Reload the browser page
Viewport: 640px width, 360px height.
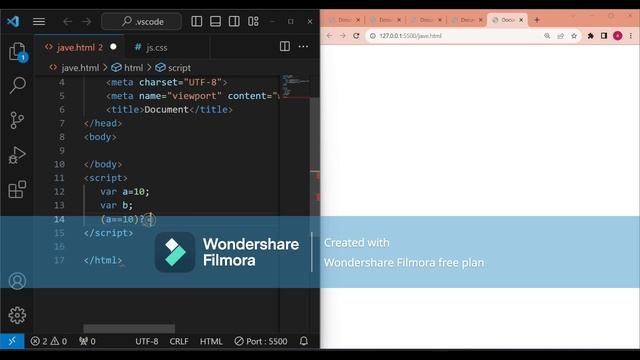click(x=356, y=36)
